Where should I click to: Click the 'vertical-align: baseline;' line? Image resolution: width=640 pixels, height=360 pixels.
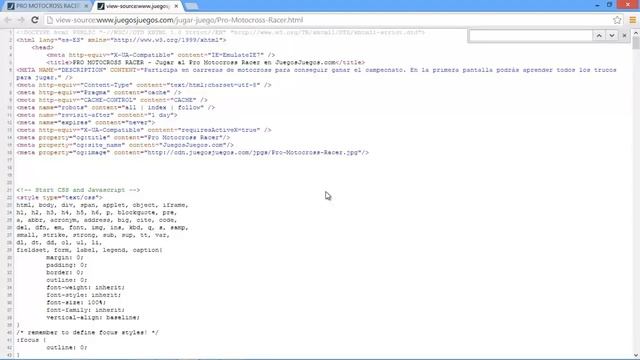[93, 318]
